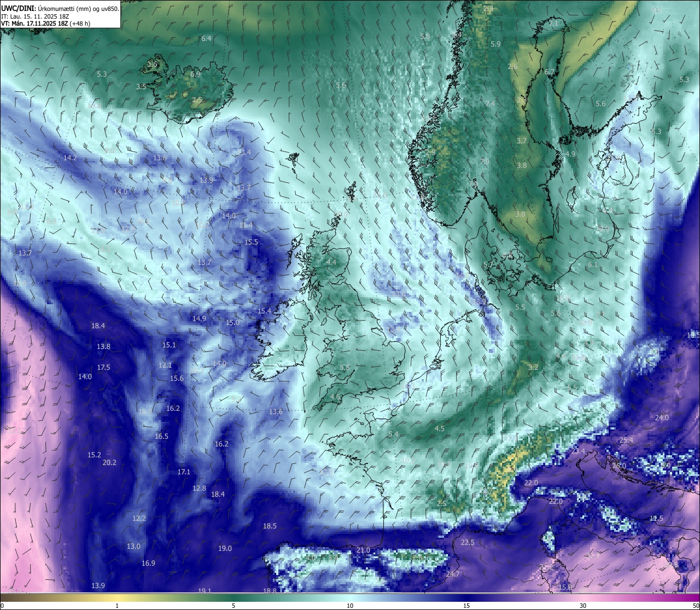Click the color scale at the 50 label
This screenshot has width=700, height=610.
pos(696,606)
